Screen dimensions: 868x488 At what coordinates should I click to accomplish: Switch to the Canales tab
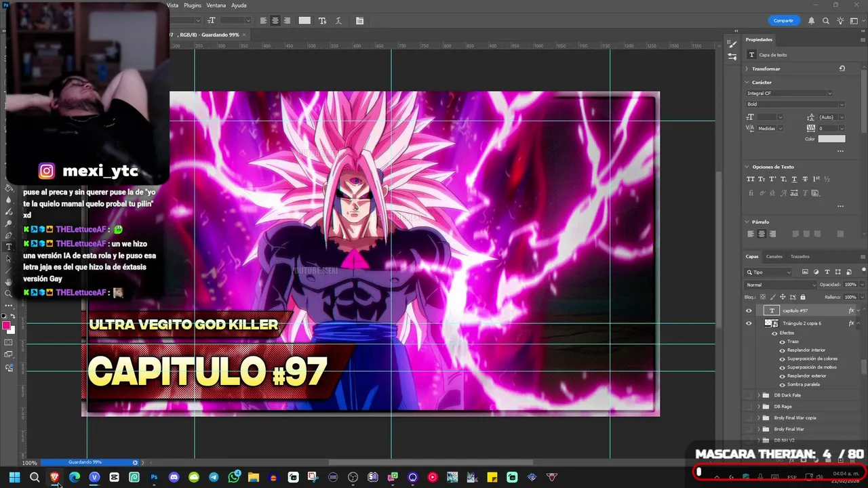point(774,256)
